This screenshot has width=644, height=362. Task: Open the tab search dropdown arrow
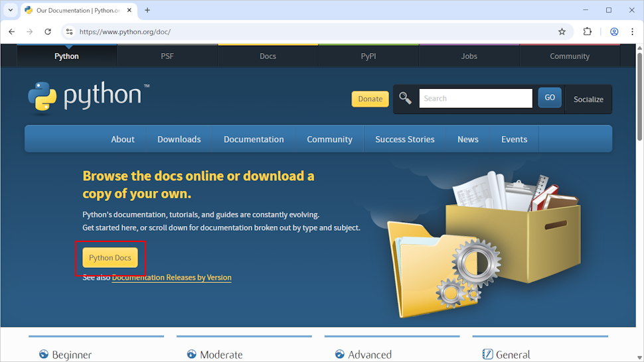pos(11,10)
